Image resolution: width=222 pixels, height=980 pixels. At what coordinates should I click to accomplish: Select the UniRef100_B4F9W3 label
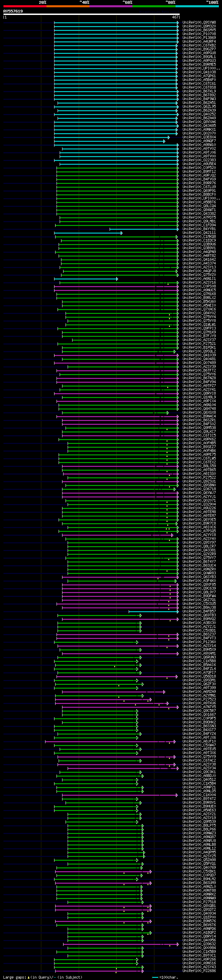click(x=199, y=99)
